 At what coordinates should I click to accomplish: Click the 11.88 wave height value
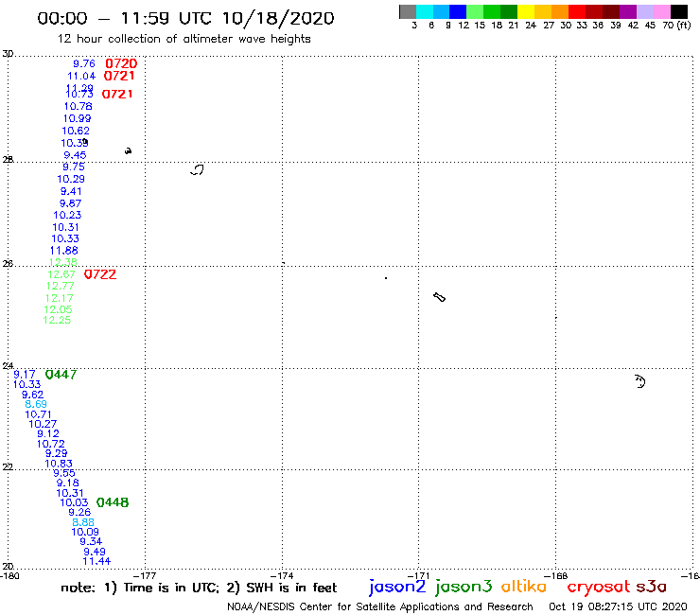click(x=63, y=251)
